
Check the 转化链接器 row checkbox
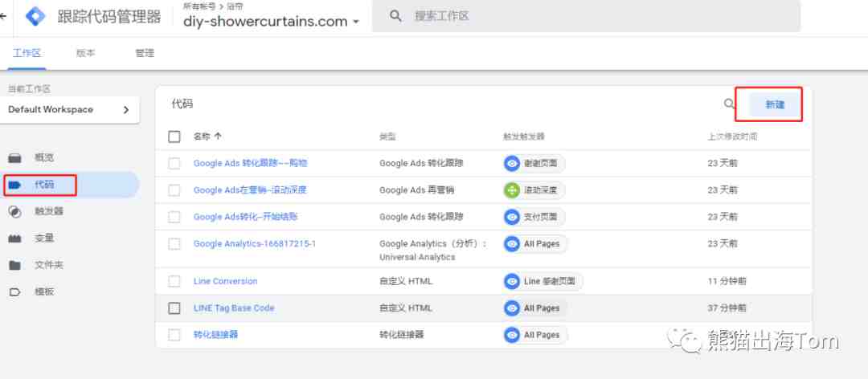174,336
